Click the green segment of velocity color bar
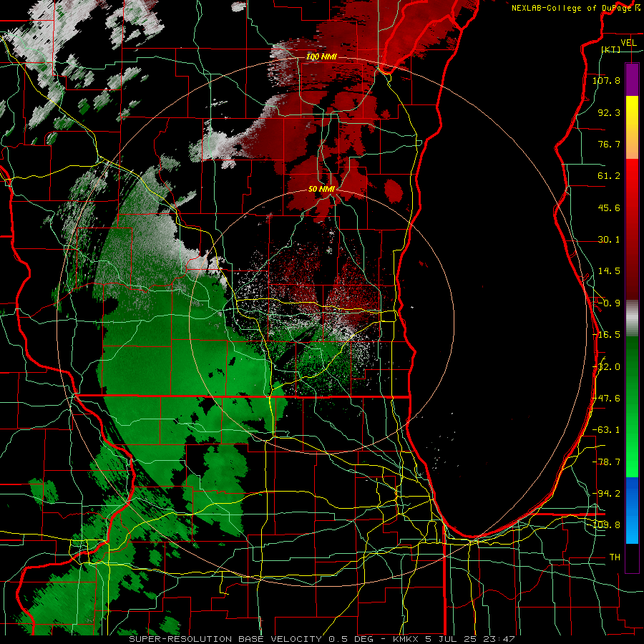 pyautogui.click(x=632, y=406)
